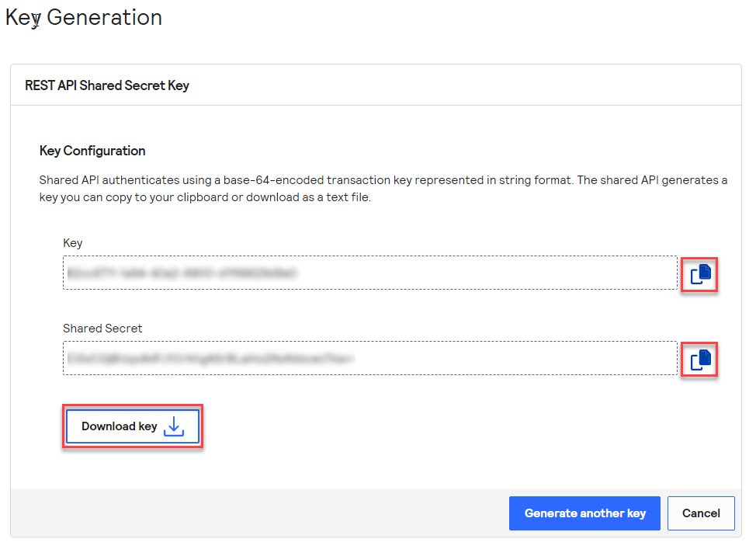Click the download arrow inside Download key button

(x=174, y=426)
